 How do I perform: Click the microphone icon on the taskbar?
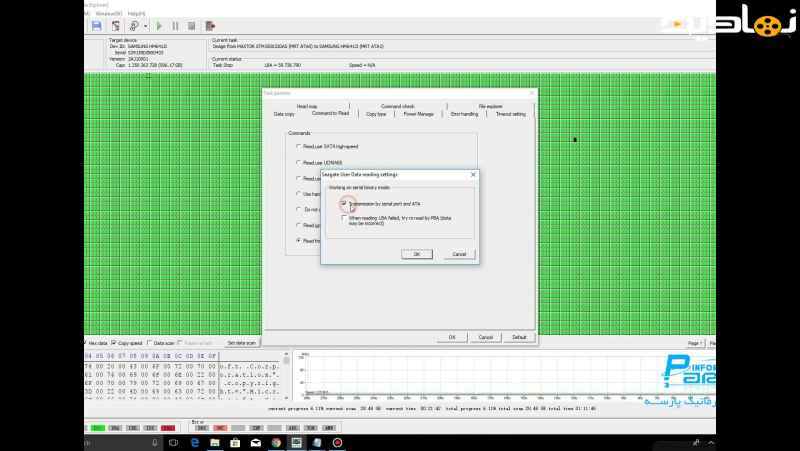pyautogui.click(x=155, y=443)
